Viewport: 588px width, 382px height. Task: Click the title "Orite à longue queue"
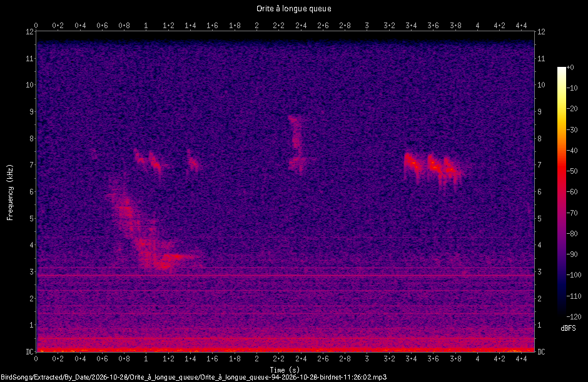coord(293,9)
